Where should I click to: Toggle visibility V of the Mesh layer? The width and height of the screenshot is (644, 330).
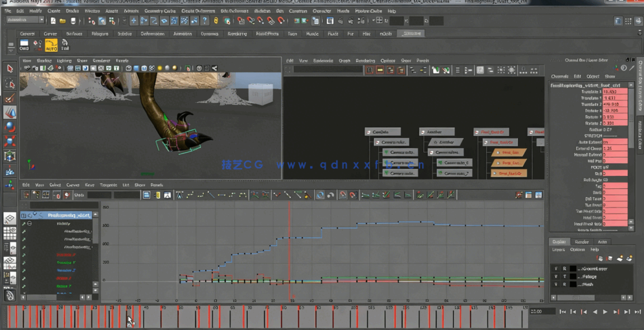coord(555,284)
